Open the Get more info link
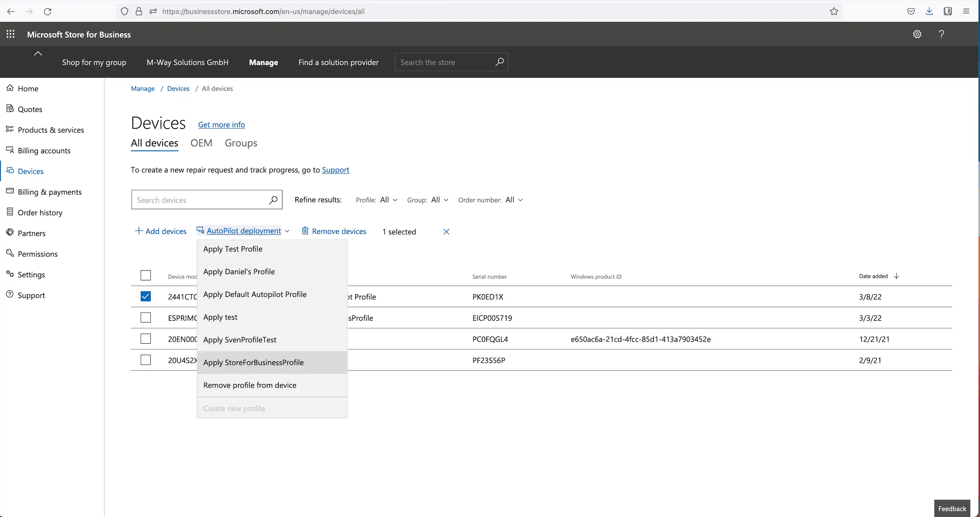Image resolution: width=980 pixels, height=517 pixels. point(222,125)
